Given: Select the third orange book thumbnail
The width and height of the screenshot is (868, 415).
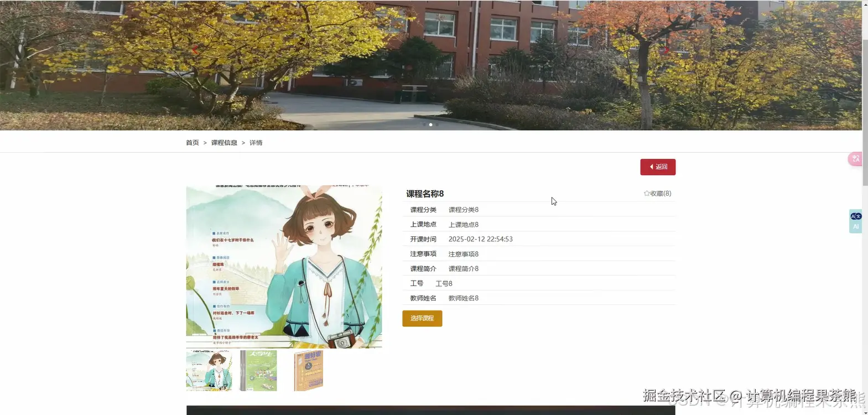Looking at the screenshot, I should tap(308, 371).
